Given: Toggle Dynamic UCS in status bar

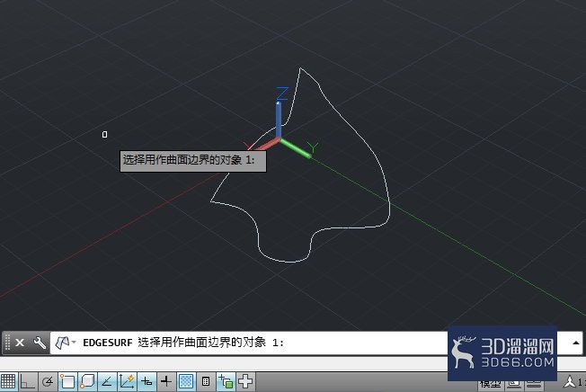Looking at the screenshot, I should click(127, 381).
